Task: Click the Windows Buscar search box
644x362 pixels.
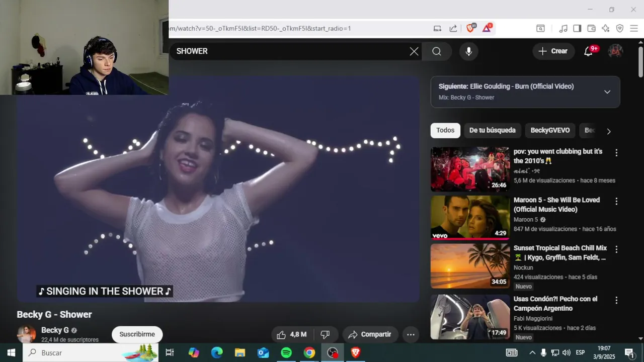Action: (91, 352)
